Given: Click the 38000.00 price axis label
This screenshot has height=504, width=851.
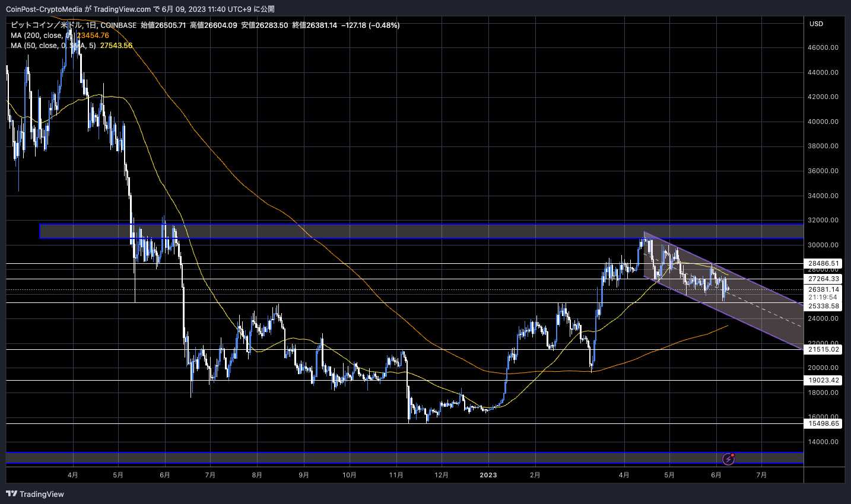Looking at the screenshot, I should pos(824,146).
